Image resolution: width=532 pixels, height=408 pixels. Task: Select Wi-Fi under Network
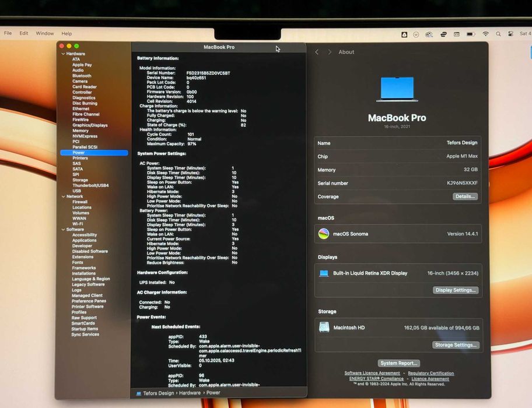point(78,224)
